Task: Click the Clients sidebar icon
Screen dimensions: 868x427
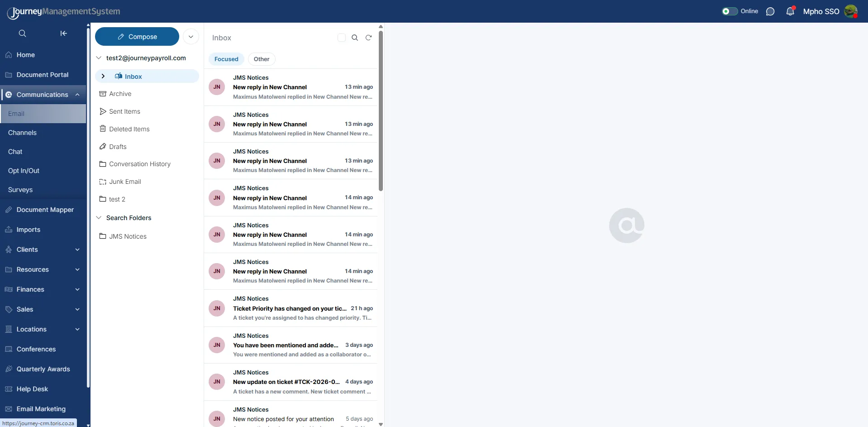Action: pyautogui.click(x=9, y=249)
